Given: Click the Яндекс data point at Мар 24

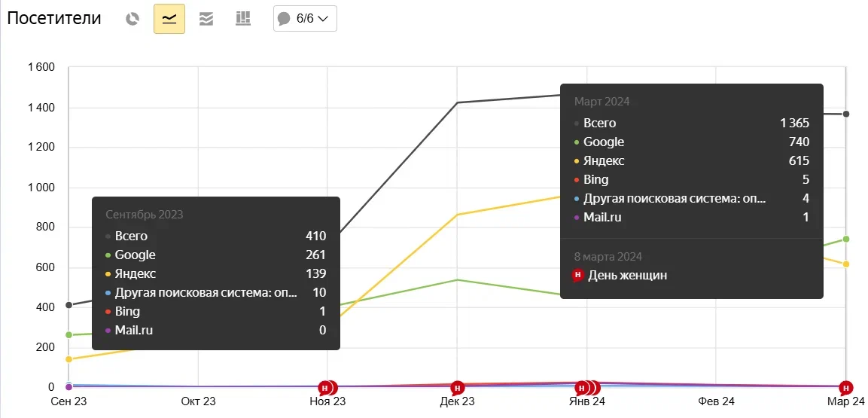Looking at the screenshot, I should [x=846, y=264].
